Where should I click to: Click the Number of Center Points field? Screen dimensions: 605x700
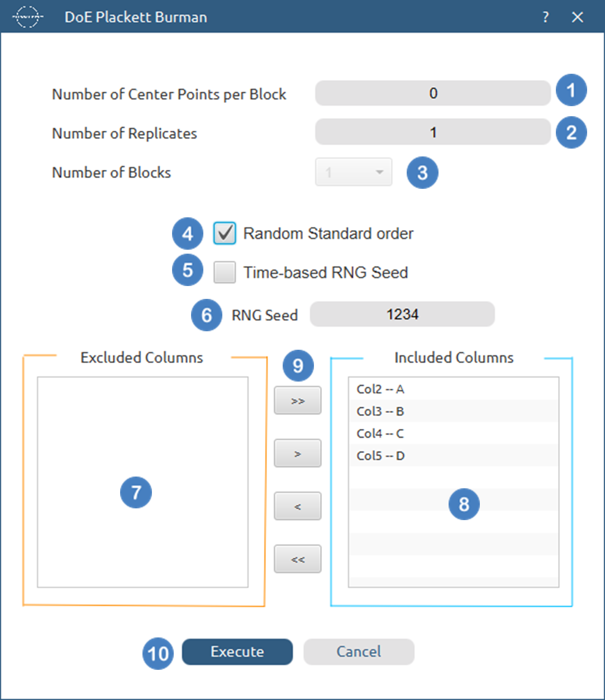(433, 93)
